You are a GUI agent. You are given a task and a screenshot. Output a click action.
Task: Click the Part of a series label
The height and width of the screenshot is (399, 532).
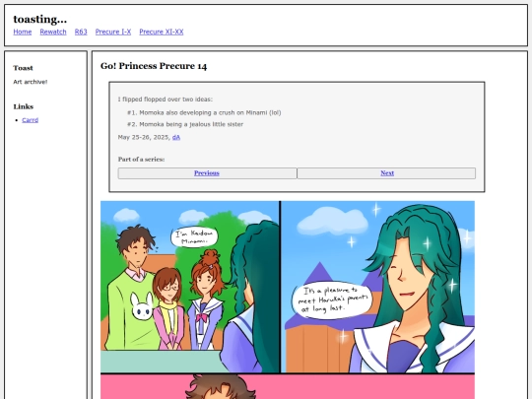point(141,160)
